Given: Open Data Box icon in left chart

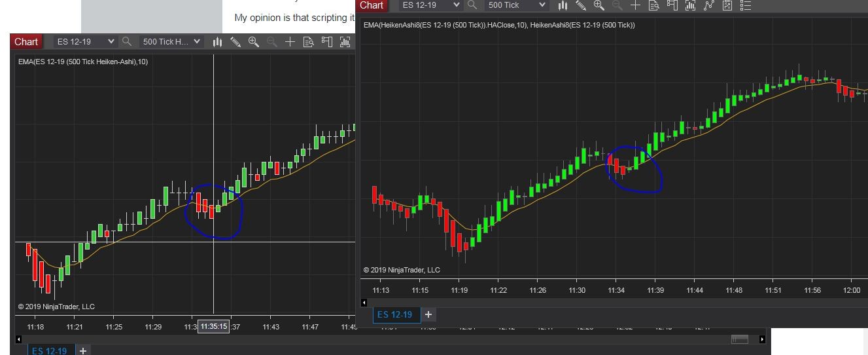Looking at the screenshot, I should point(309,42).
